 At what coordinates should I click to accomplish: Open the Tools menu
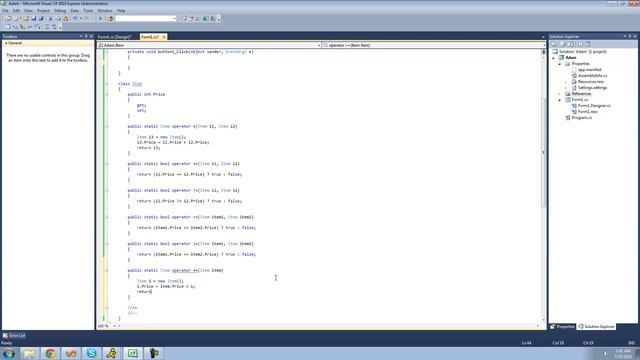pos(88,11)
